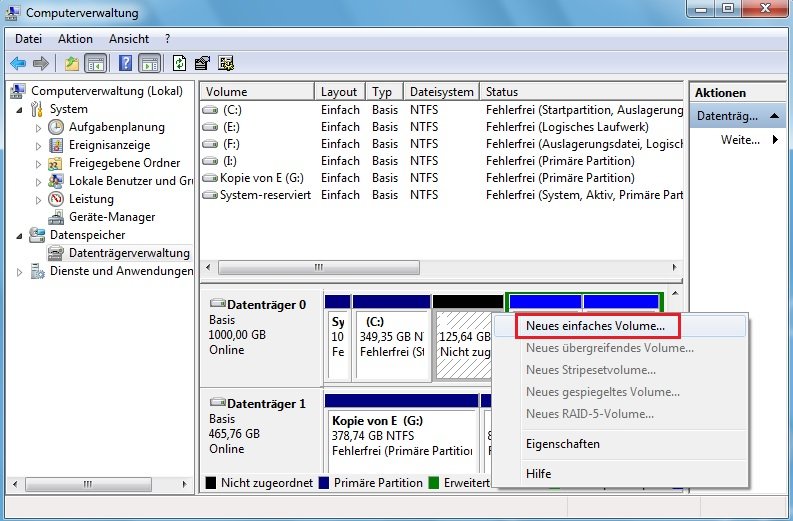Screen dimensions: 793x521
Task: Click the Kopie von E (G:) volume row
Action: [x=442, y=178]
